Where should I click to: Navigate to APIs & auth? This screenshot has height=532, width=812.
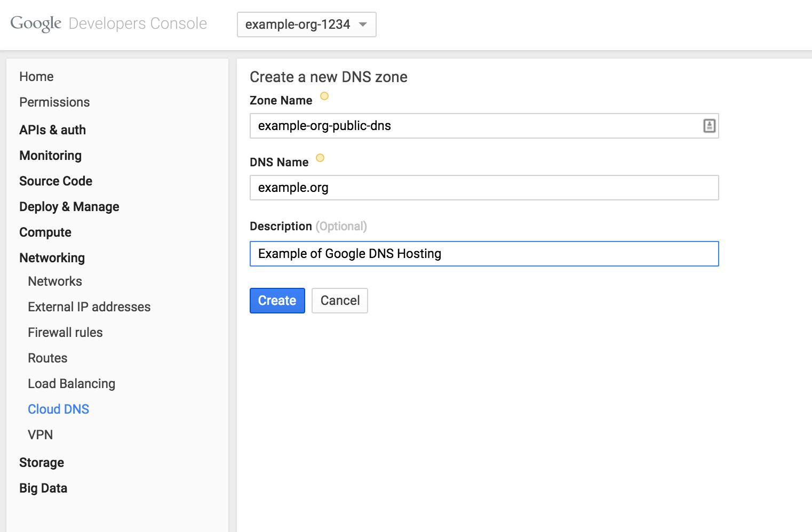click(52, 130)
